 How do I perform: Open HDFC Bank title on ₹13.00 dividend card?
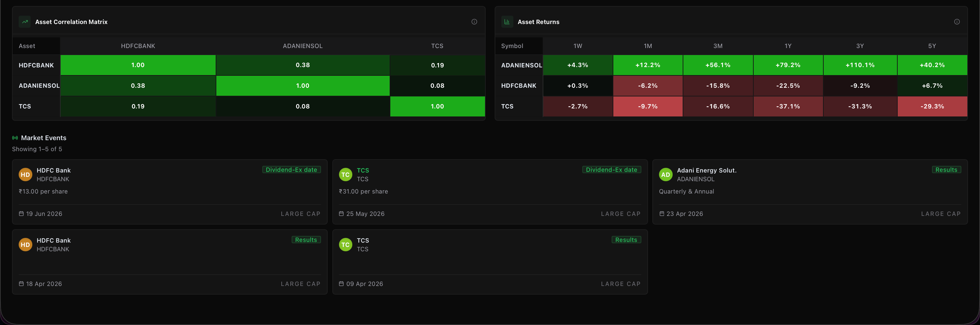pos(54,170)
